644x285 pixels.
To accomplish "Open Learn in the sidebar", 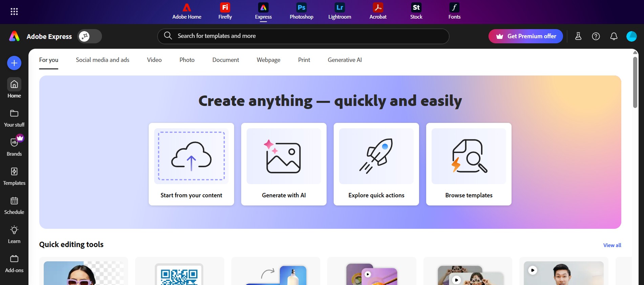I will click(x=14, y=234).
